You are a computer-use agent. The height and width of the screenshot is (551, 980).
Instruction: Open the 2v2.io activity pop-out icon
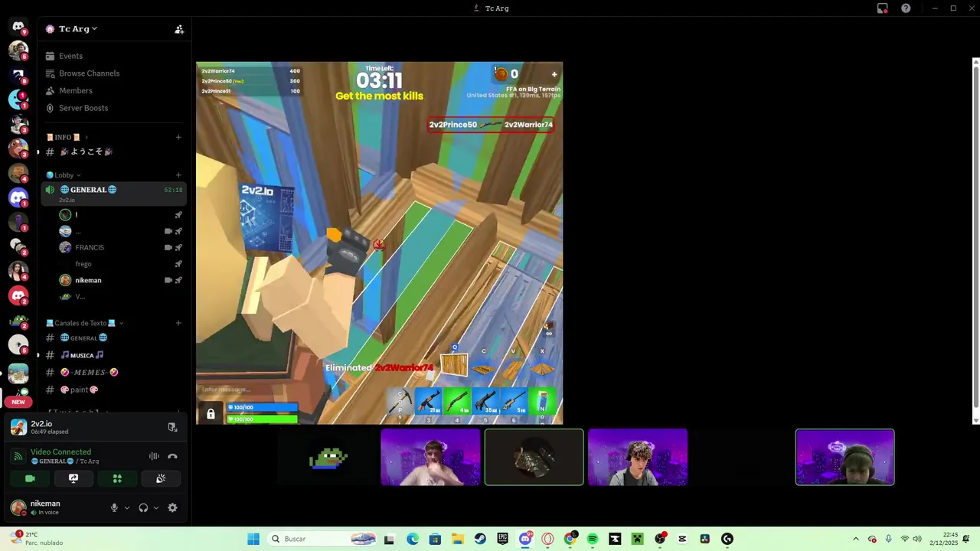(172, 427)
